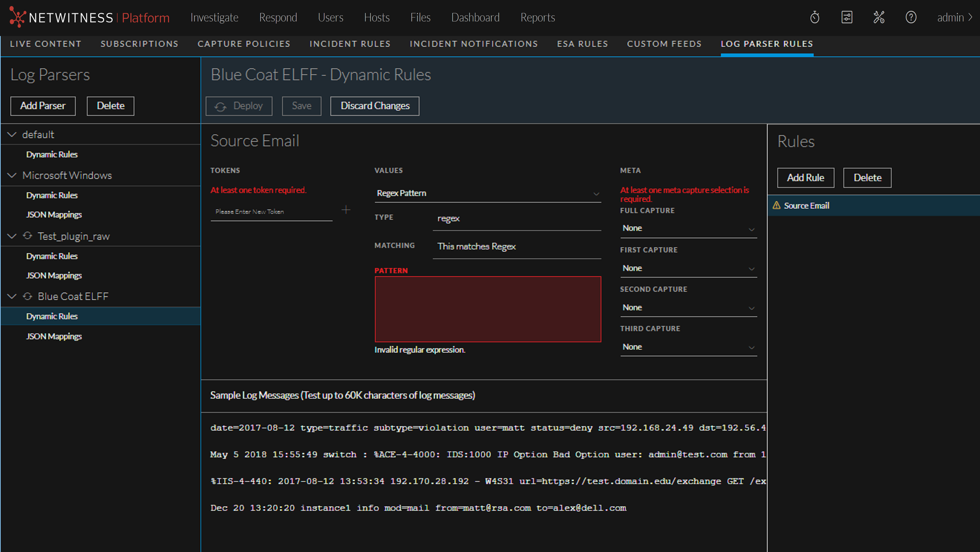Open the Third Capture dropdown
Image resolution: width=980 pixels, height=552 pixels.
pyautogui.click(x=688, y=347)
